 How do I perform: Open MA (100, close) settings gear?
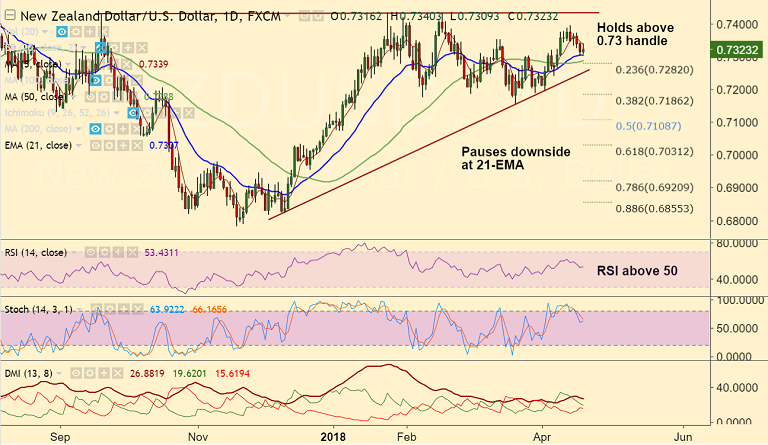click(109, 80)
